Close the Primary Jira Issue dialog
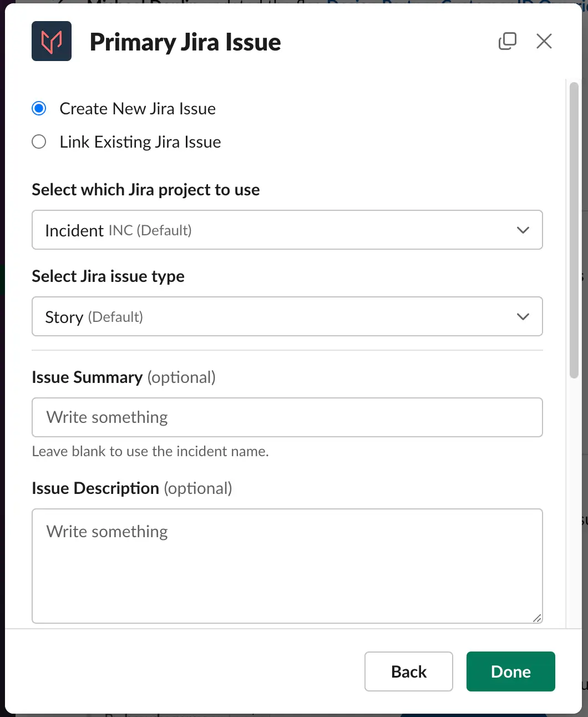Image resolution: width=588 pixels, height=717 pixels. point(544,41)
